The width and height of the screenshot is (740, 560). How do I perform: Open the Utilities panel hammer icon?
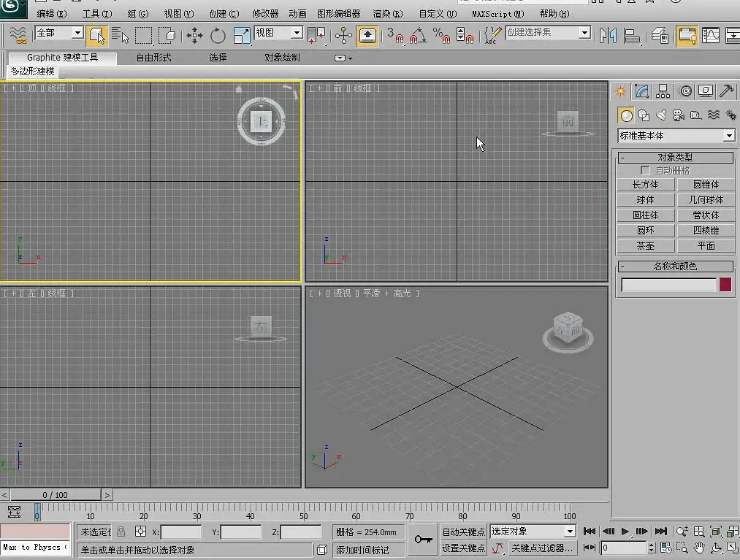[x=727, y=91]
